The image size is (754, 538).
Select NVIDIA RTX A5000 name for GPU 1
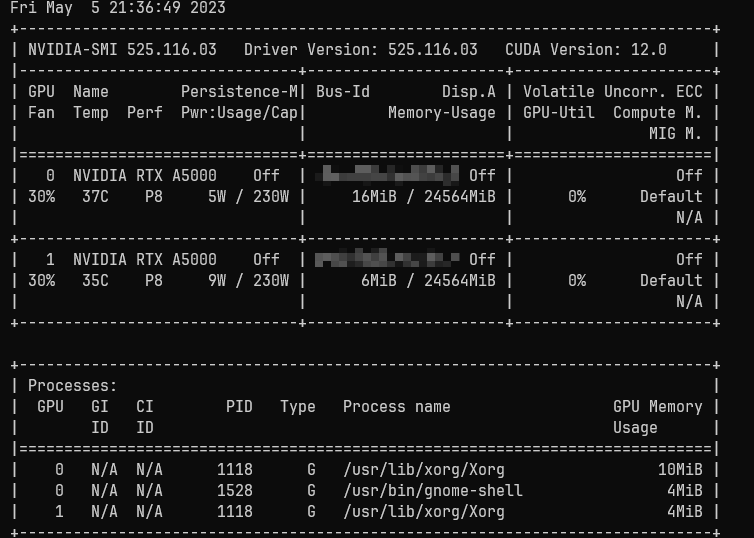pos(145,260)
